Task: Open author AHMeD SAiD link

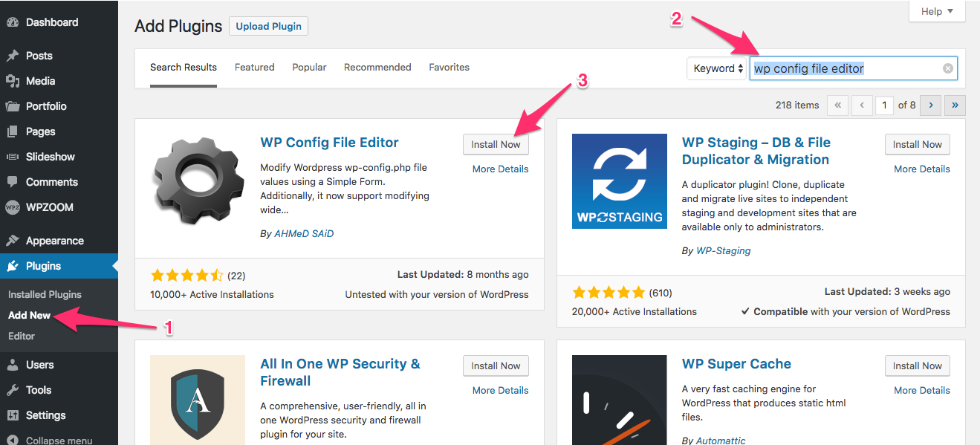Action: 304,233
